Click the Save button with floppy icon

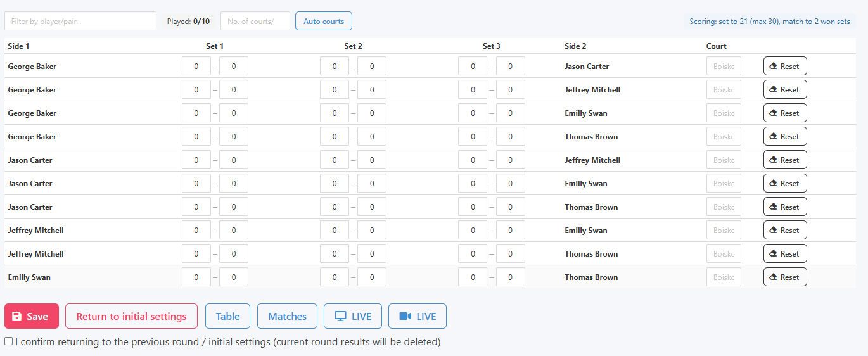pos(32,316)
